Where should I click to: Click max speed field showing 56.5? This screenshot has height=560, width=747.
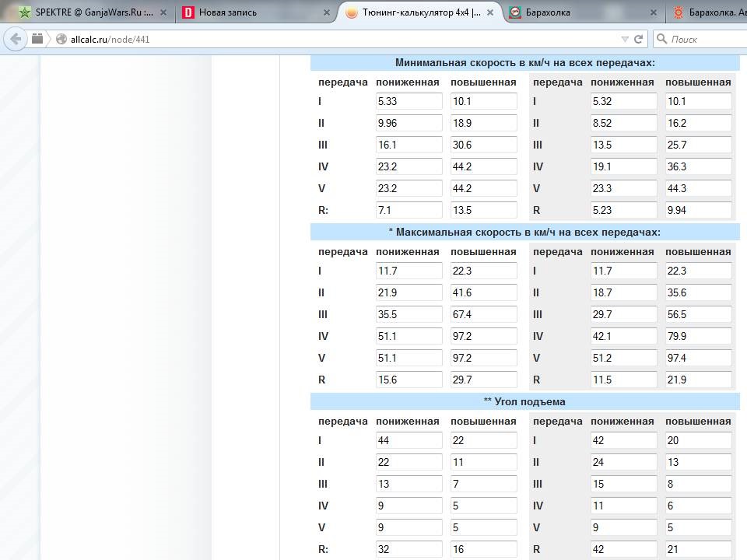pos(699,314)
